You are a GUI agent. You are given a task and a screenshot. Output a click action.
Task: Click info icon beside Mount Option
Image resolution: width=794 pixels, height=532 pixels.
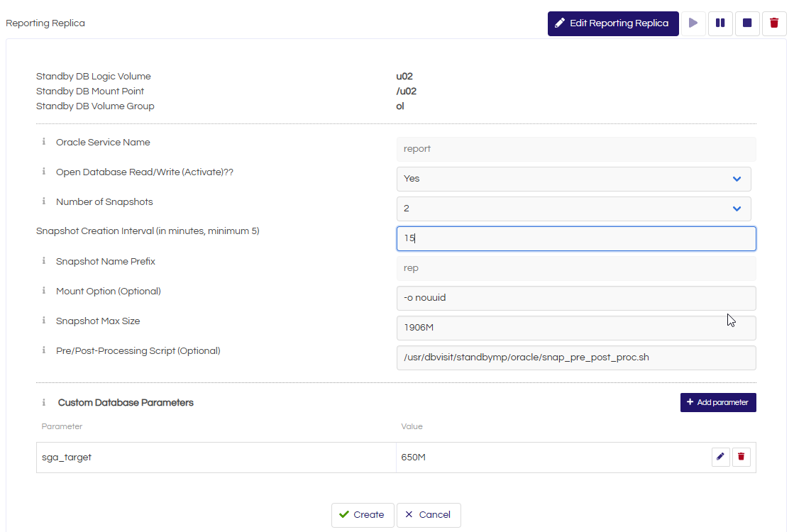coord(43,291)
